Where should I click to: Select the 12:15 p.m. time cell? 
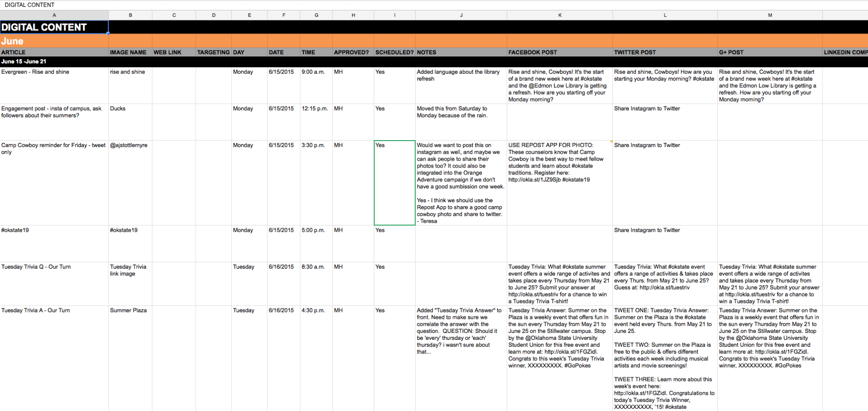(x=316, y=122)
